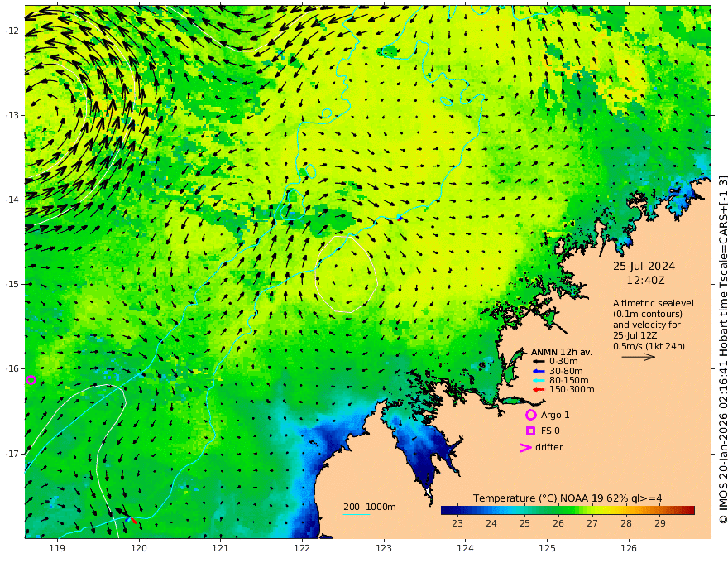The height and width of the screenshot is (563, 728).
Task: Click the colorbar tick label 24
Action: [491, 523]
